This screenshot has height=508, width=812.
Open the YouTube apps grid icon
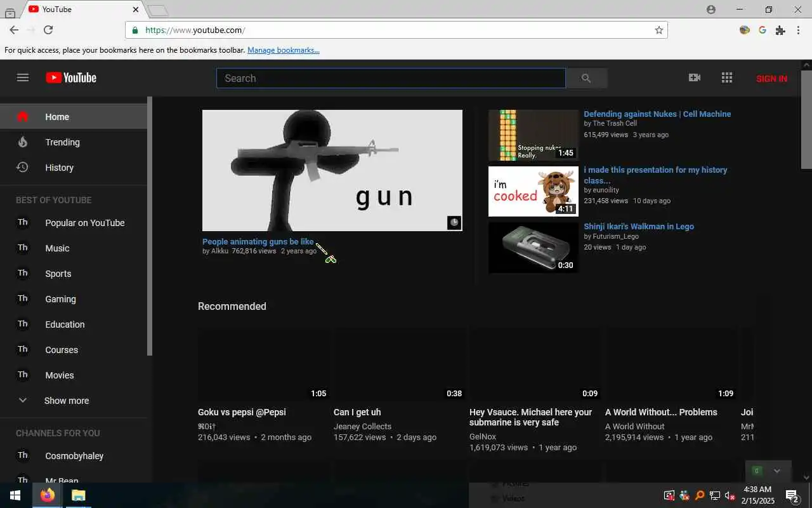[x=727, y=77]
